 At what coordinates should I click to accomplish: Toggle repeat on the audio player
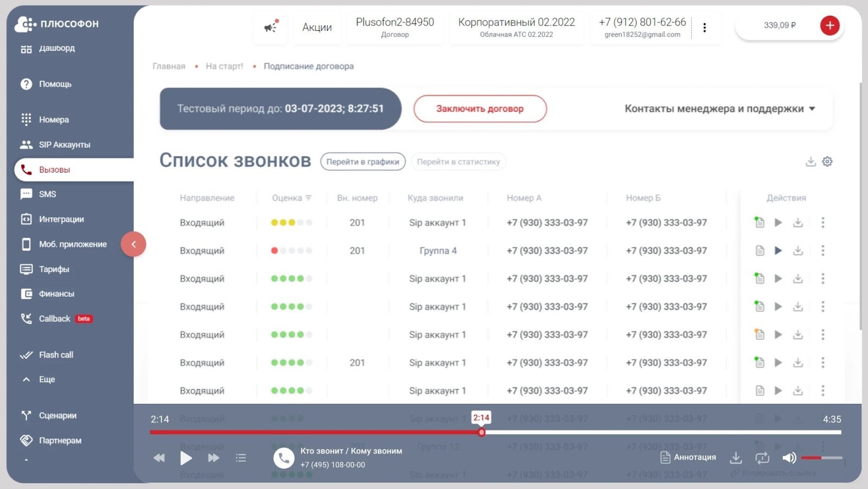[762, 458]
